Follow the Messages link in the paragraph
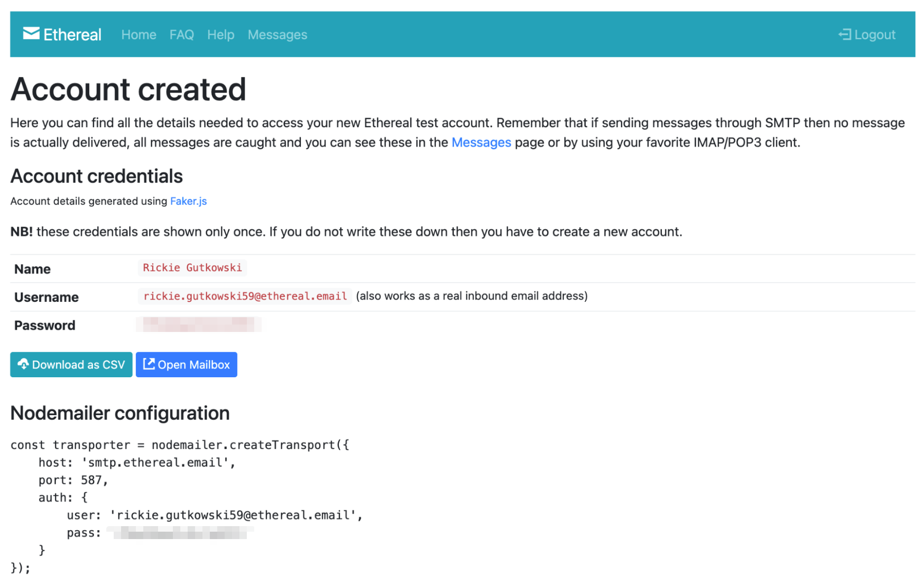The width and height of the screenshot is (924, 583). click(481, 142)
